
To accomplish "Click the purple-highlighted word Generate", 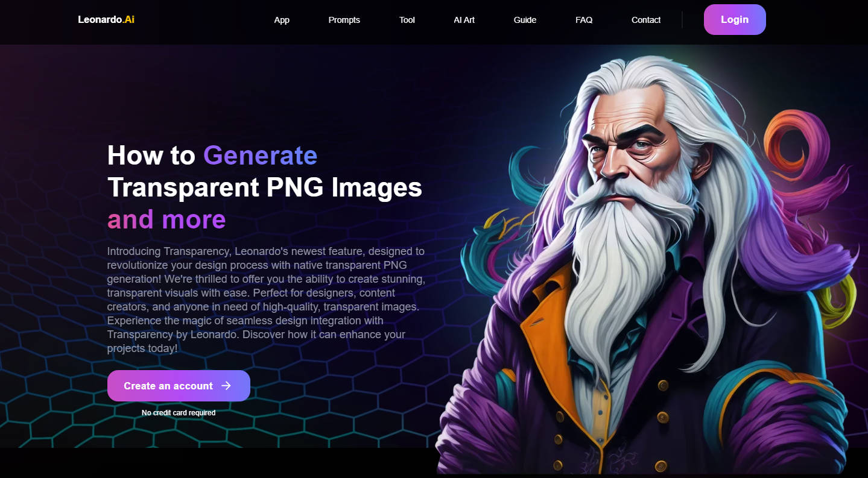I will tap(260, 156).
